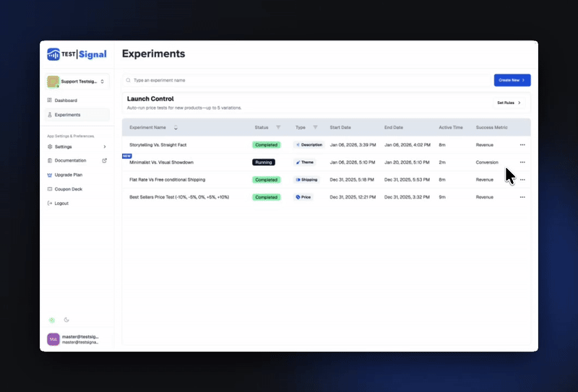578x392 pixels.
Task: Click the Upgrade Plan crown icon
Action: tap(49, 175)
